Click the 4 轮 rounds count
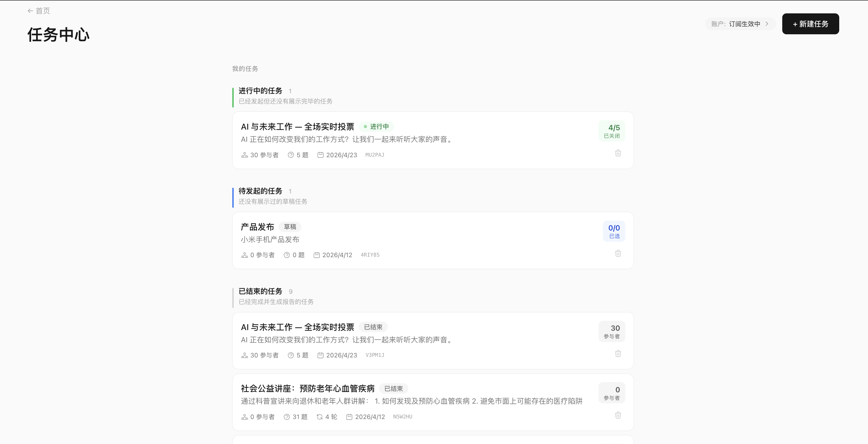The height and width of the screenshot is (444, 868). [x=331, y=417]
